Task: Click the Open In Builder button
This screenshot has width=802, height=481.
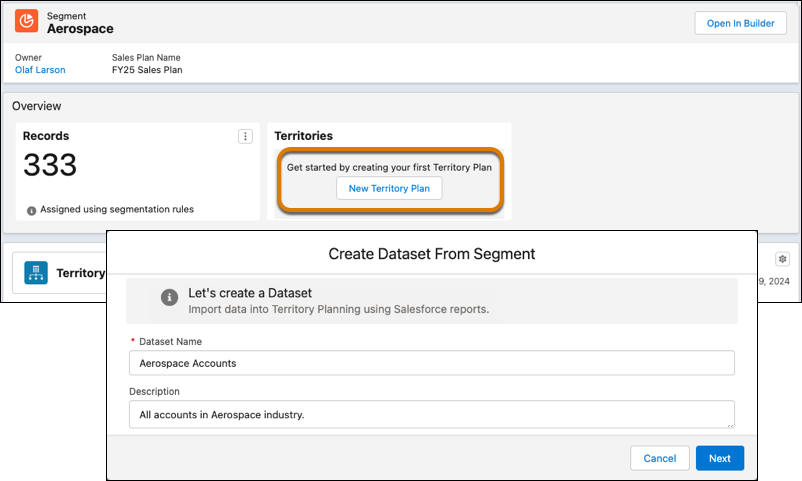Action: [x=740, y=23]
